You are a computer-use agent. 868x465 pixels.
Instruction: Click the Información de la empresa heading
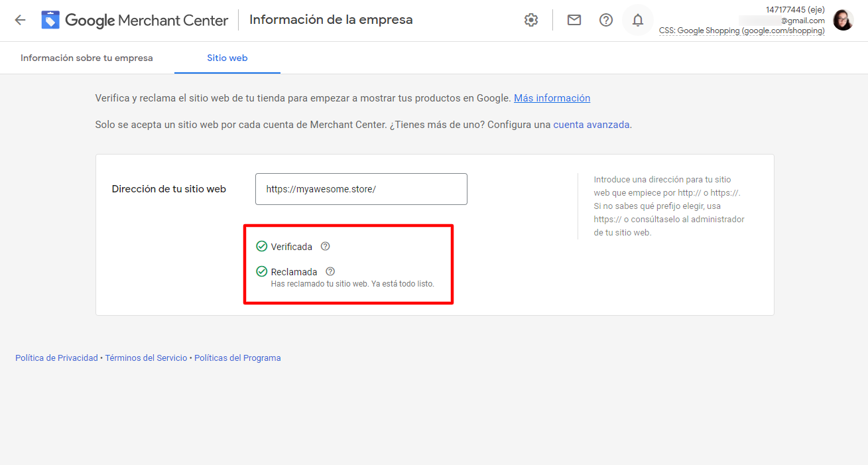click(x=331, y=20)
